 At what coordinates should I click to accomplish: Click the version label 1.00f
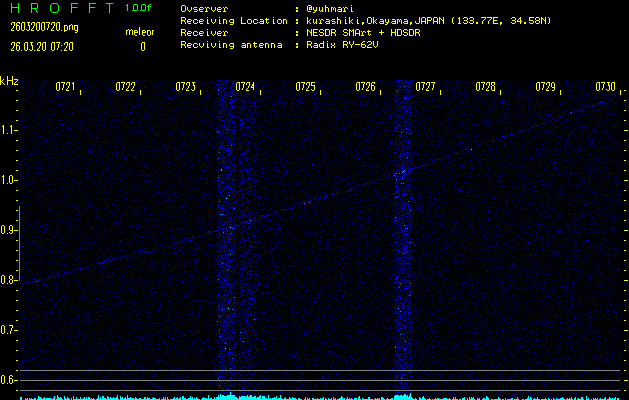pos(138,8)
